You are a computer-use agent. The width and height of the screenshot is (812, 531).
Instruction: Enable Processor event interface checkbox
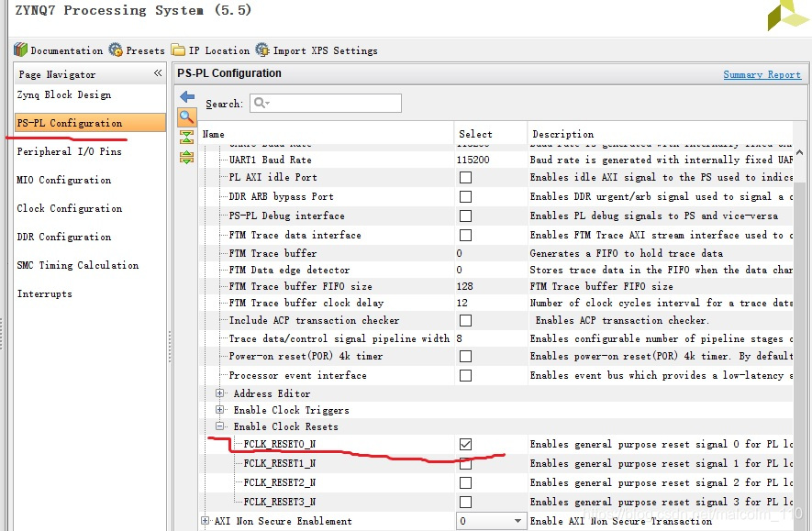(x=465, y=375)
